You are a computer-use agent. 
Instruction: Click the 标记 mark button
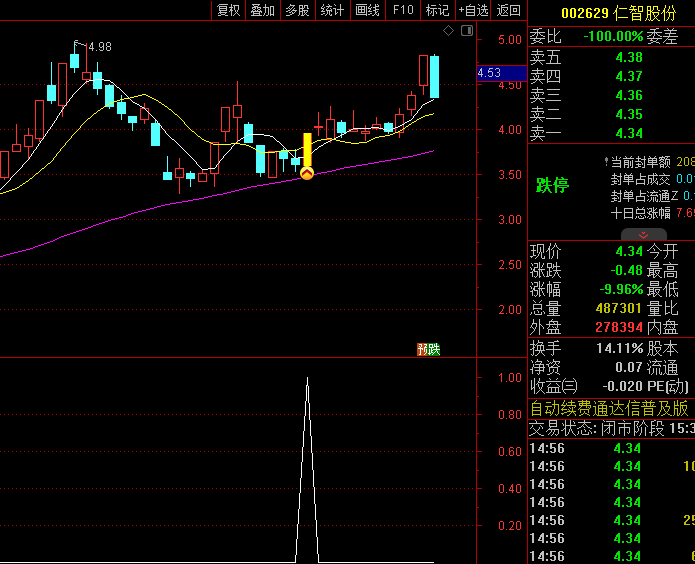[x=437, y=10]
